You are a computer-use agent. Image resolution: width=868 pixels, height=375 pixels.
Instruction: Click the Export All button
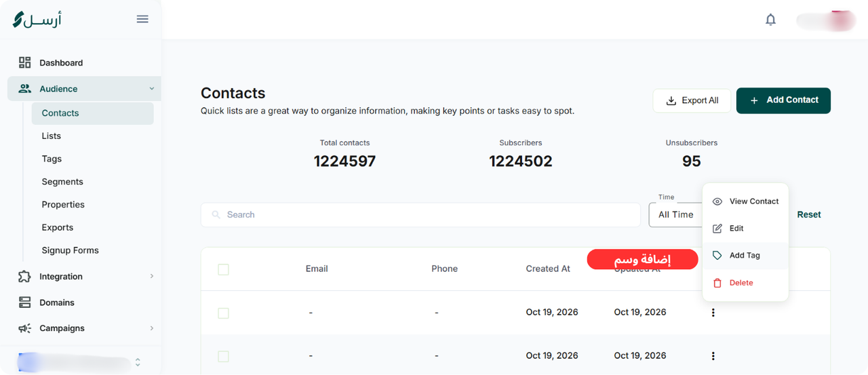pos(692,100)
